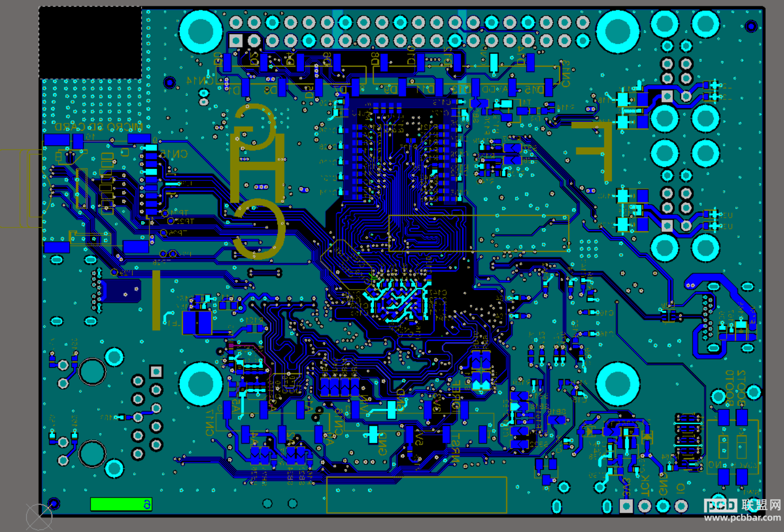Select the bottom-right large mounting hole

pos(618,384)
